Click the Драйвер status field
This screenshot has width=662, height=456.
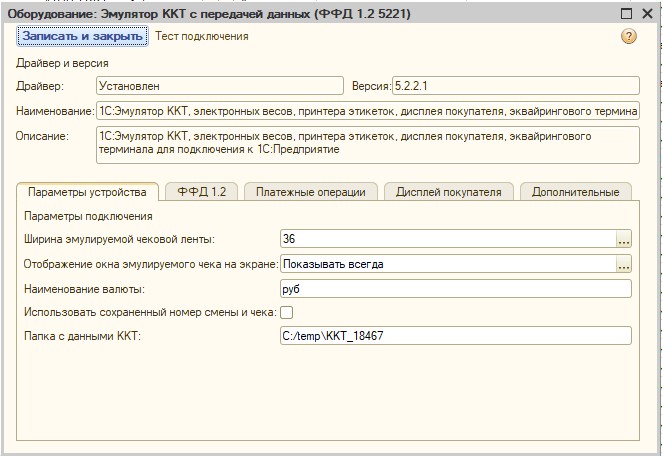(219, 86)
